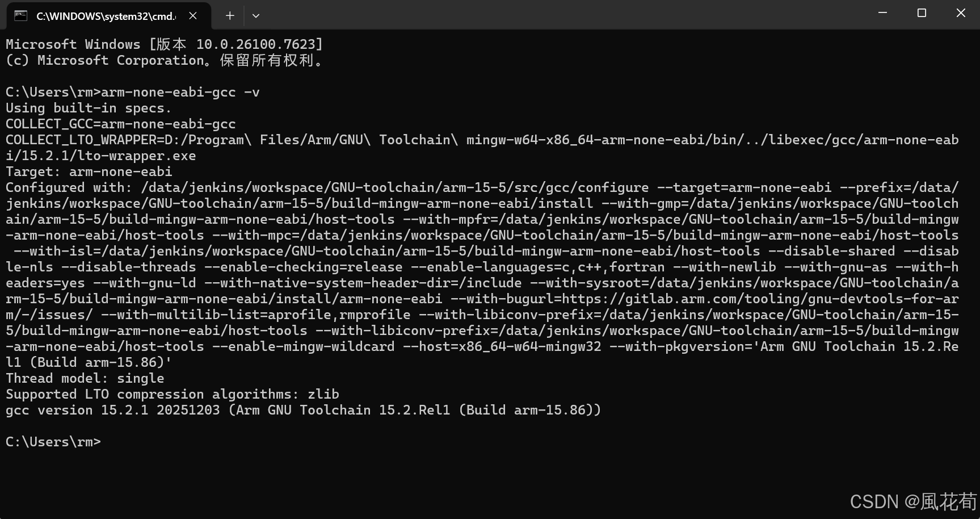Screen dimensions: 980x519
Task: Click the Microsoft Corporation copyright line
Action: point(165,60)
